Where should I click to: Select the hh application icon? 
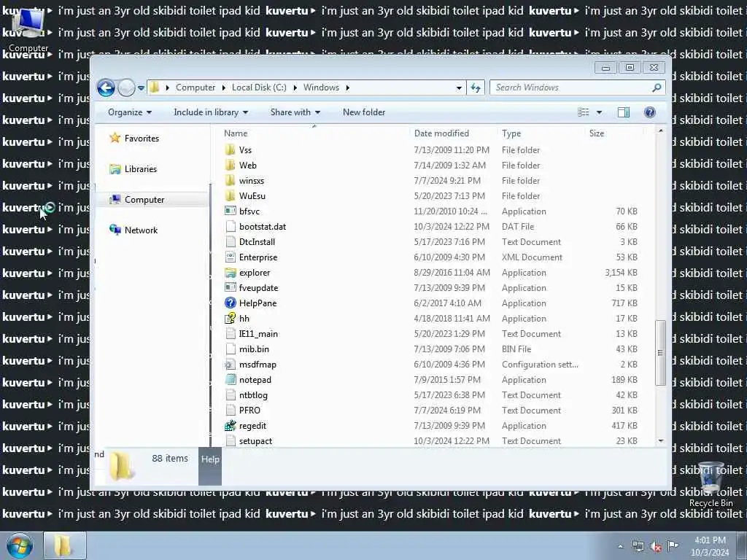point(231,318)
